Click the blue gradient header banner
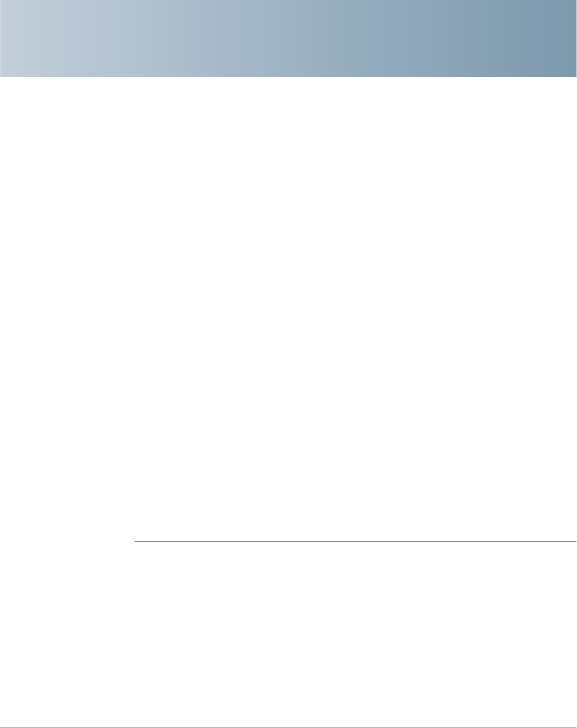 (x=288, y=38)
